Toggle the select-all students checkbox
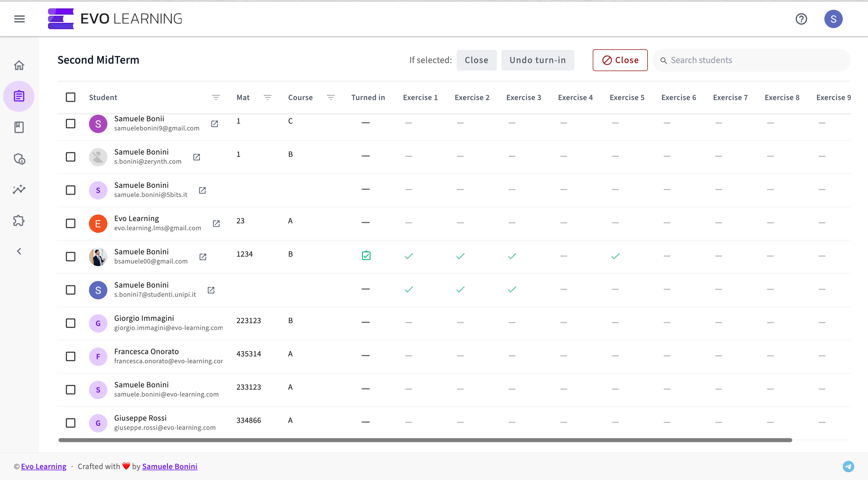Screen dimensions: 868x480 [70, 97]
